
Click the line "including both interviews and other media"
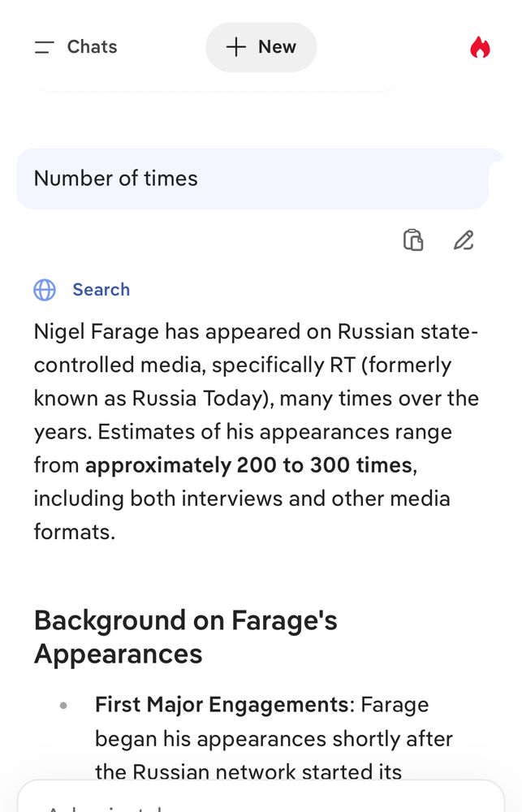tap(241, 499)
